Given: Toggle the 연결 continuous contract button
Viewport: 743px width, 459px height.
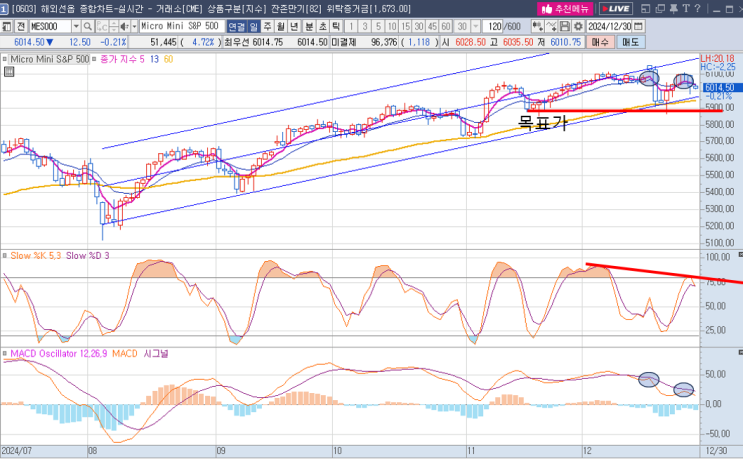Looking at the screenshot, I should (x=236, y=27).
